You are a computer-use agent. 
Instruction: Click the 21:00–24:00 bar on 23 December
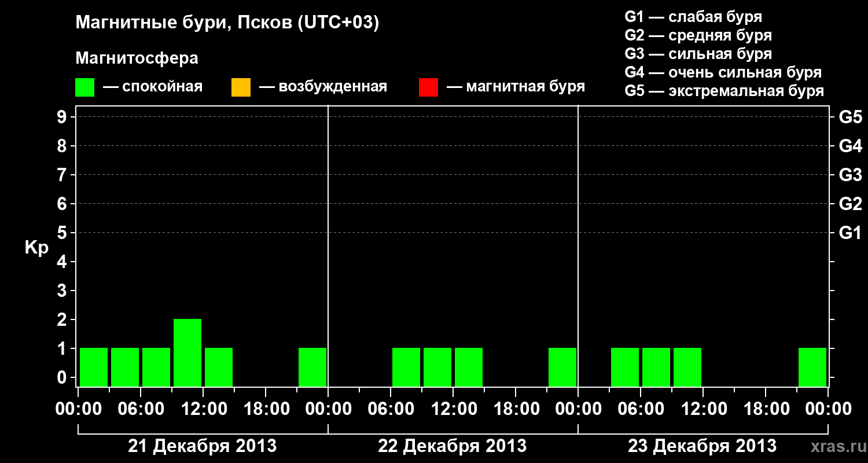pos(812,367)
